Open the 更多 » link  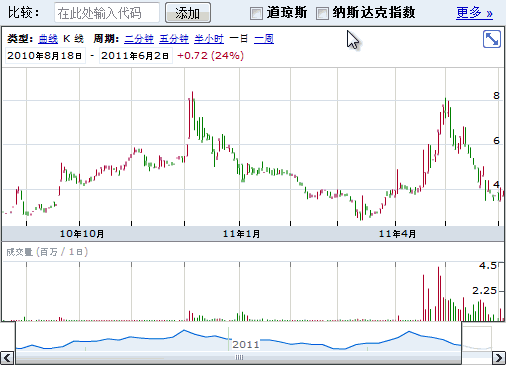pyautogui.click(x=474, y=13)
